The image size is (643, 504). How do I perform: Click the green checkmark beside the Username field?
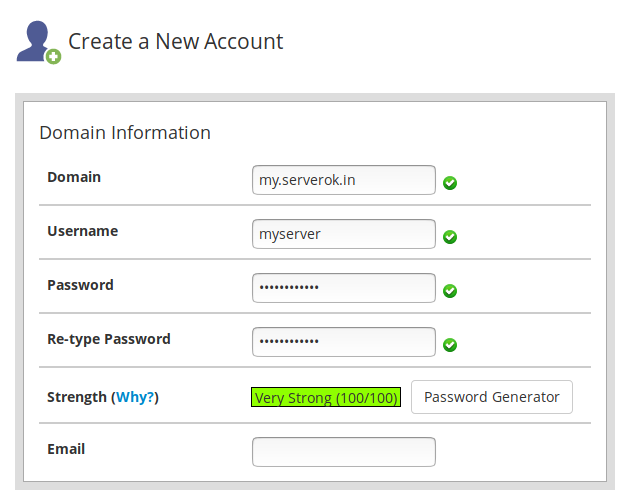pyautogui.click(x=450, y=237)
